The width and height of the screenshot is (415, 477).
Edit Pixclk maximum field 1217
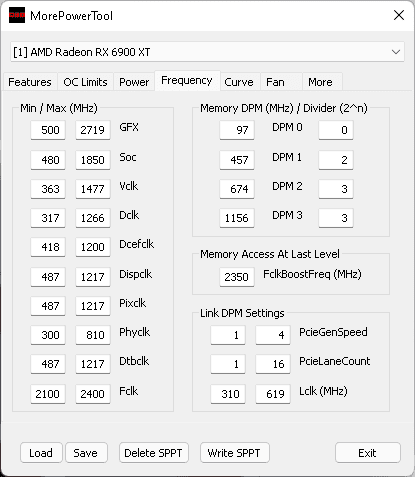(x=93, y=306)
